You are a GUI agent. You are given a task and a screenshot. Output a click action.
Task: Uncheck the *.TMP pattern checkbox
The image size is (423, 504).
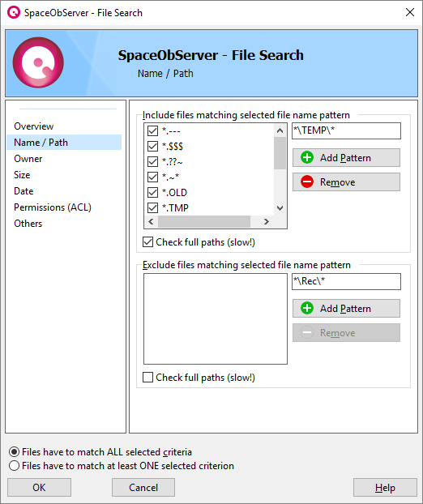point(152,208)
